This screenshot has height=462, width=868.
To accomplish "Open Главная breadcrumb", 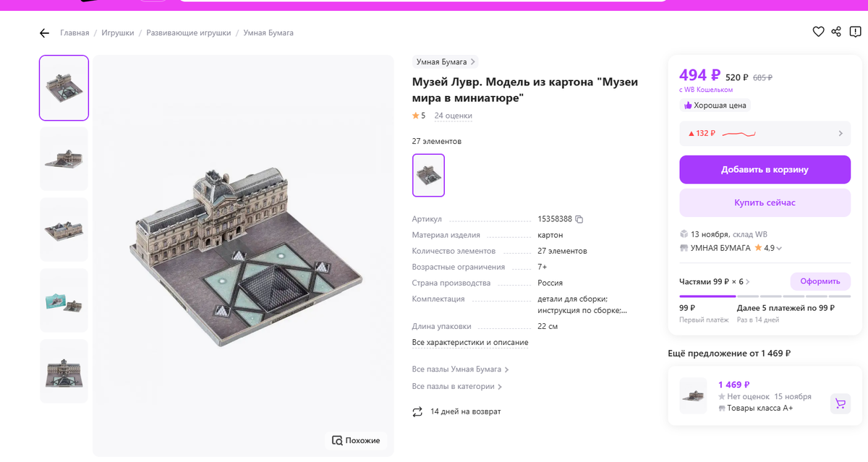I will click(x=75, y=33).
